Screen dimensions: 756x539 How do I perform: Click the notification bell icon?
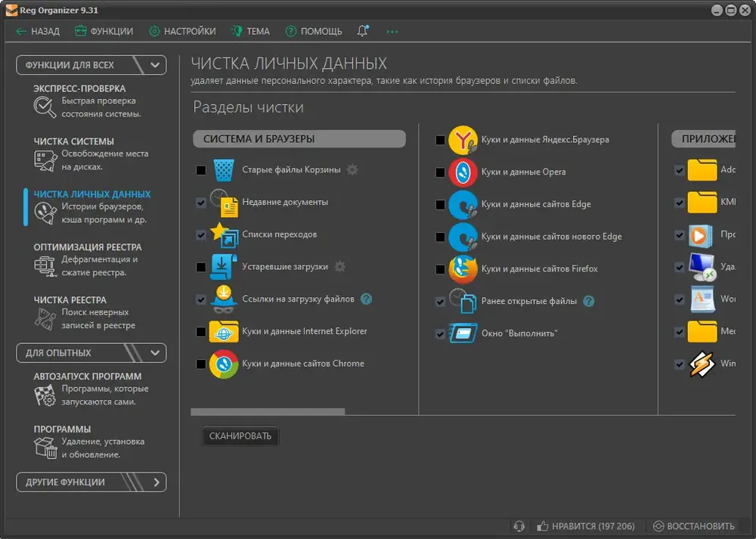(x=363, y=31)
